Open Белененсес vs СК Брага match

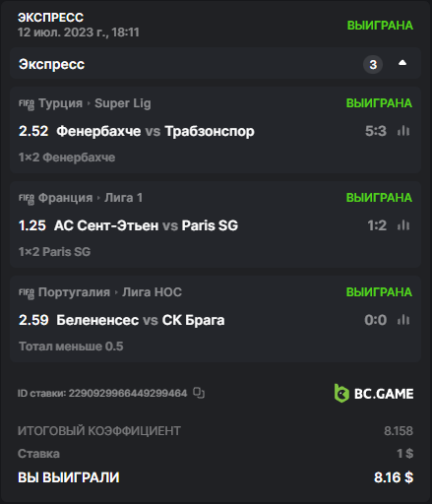(141, 320)
